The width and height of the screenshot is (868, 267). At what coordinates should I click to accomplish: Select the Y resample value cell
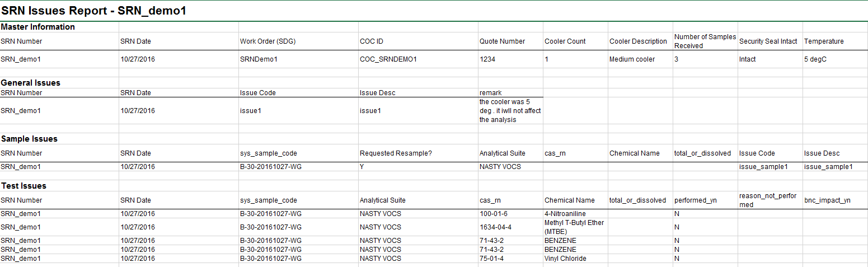point(362,167)
